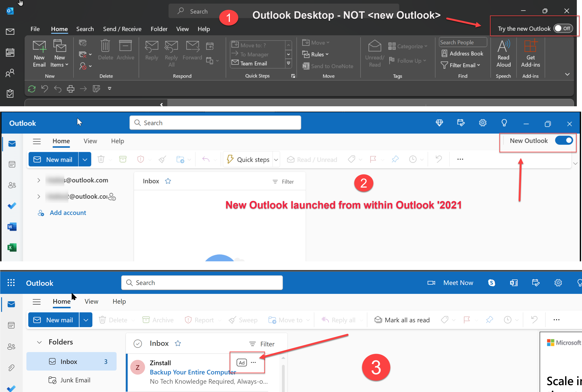Open the Send / Receive ribbon tab
Image resolution: width=582 pixels, height=392 pixels.
122,29
